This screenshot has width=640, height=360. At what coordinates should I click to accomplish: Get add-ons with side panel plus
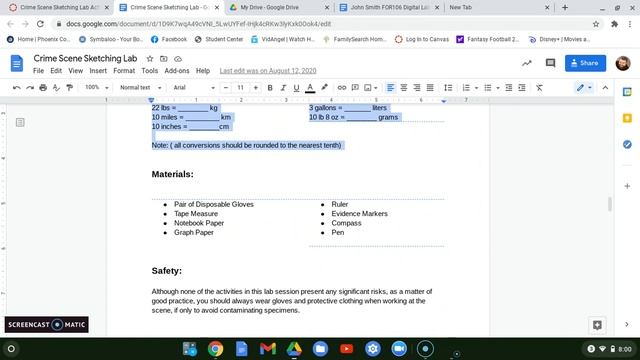tap(627, 186)
